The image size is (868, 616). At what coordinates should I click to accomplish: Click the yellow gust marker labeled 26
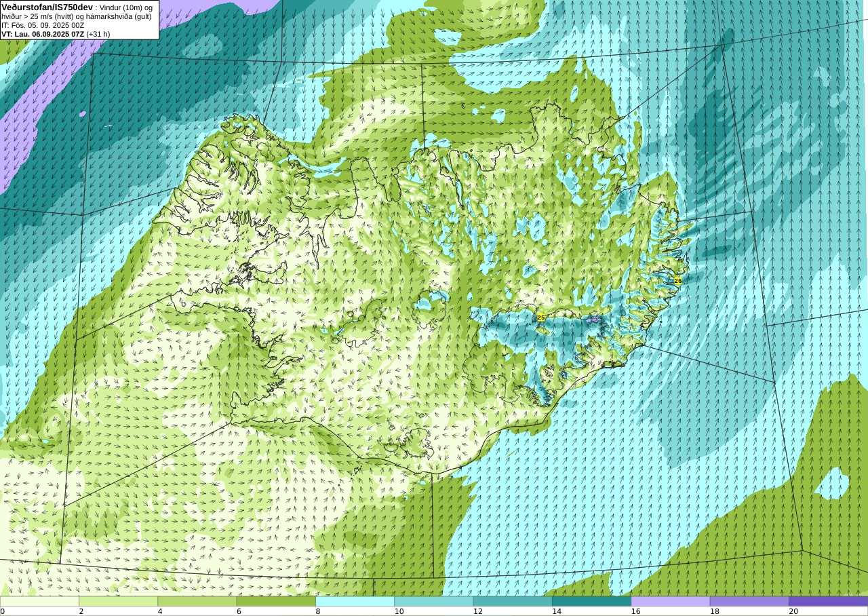678,280
